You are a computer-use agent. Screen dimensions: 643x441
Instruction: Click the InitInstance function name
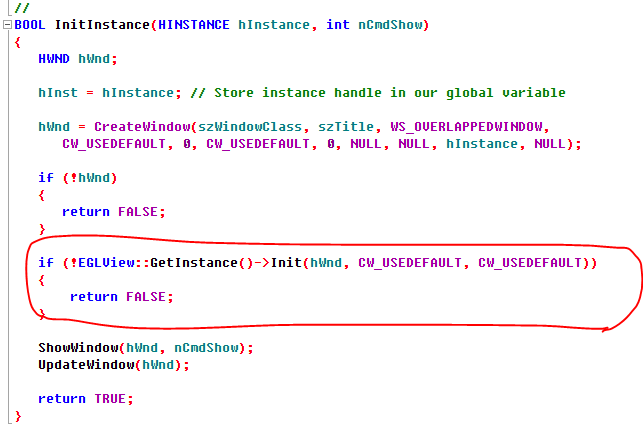102,25
